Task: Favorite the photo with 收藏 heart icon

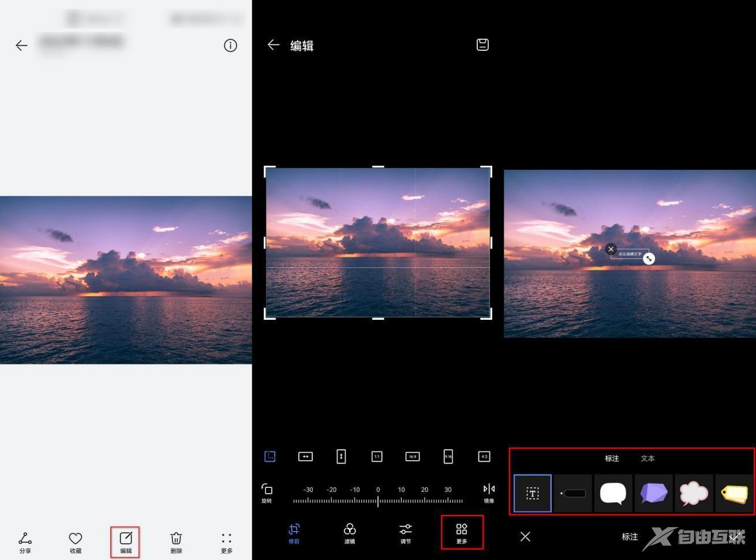Action: [x=75, y=542]
